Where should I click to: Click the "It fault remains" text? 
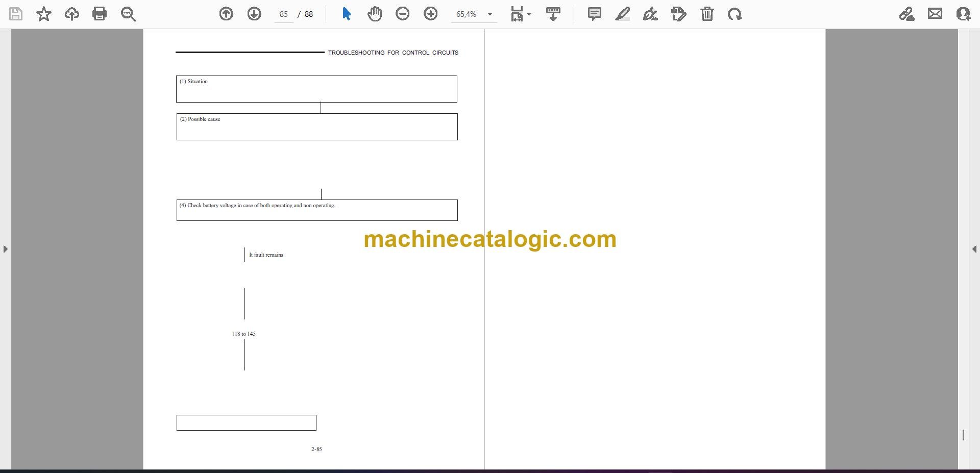click(x=266, y=255)
